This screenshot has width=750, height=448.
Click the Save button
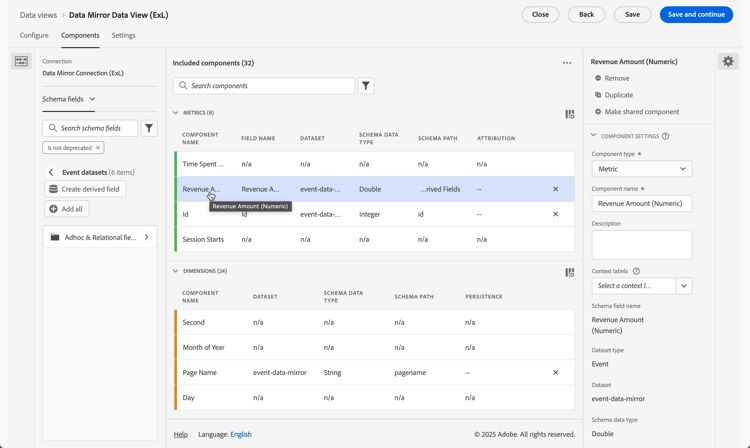632,14
